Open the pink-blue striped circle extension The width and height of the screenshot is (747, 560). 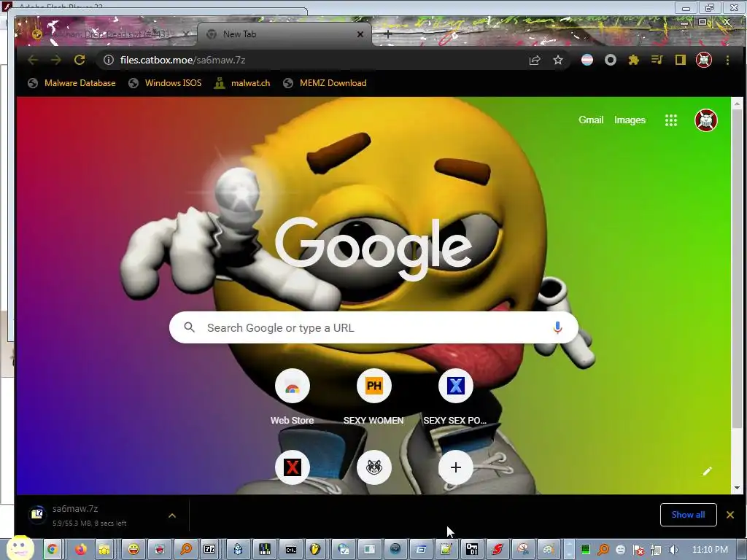(587, 60)
